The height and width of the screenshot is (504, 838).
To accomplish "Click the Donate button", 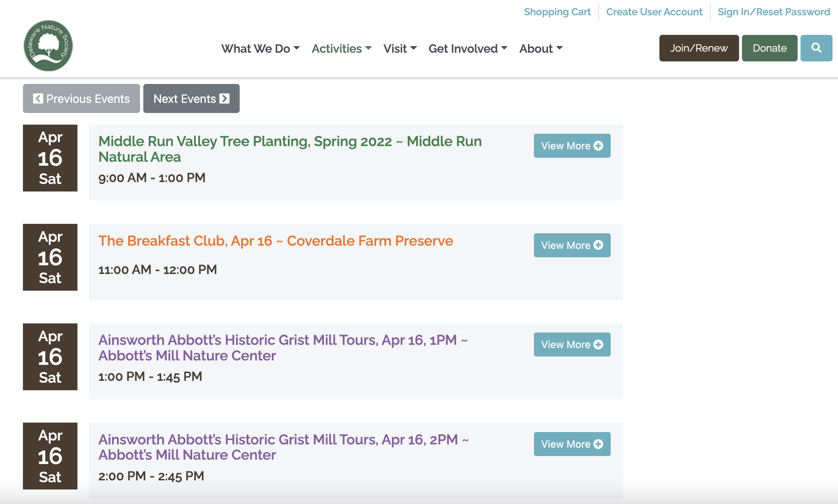I will pyautogui.click(x=770, y=48).
